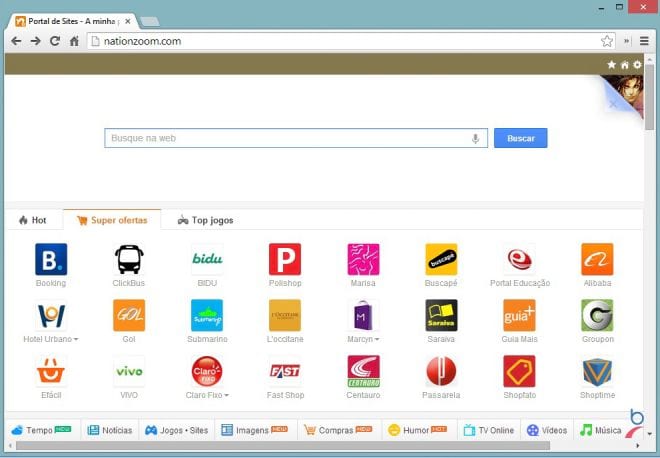Viewport: 660px width, 458px height.
Task: Bookmark page with address bar star
Action: pyautogui.click(x=607, y=41)
